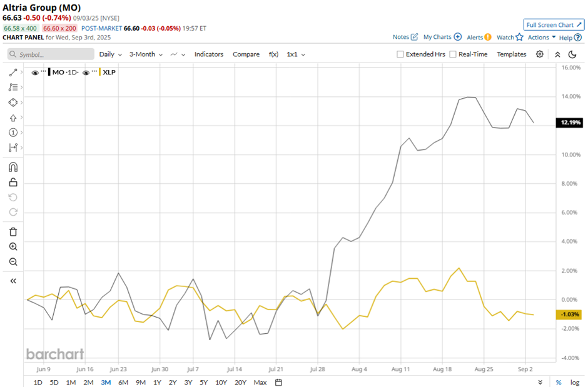The image size is (588, 387).
Task: Open the Daily frequency dropdown
Action: tap(110, 54)
